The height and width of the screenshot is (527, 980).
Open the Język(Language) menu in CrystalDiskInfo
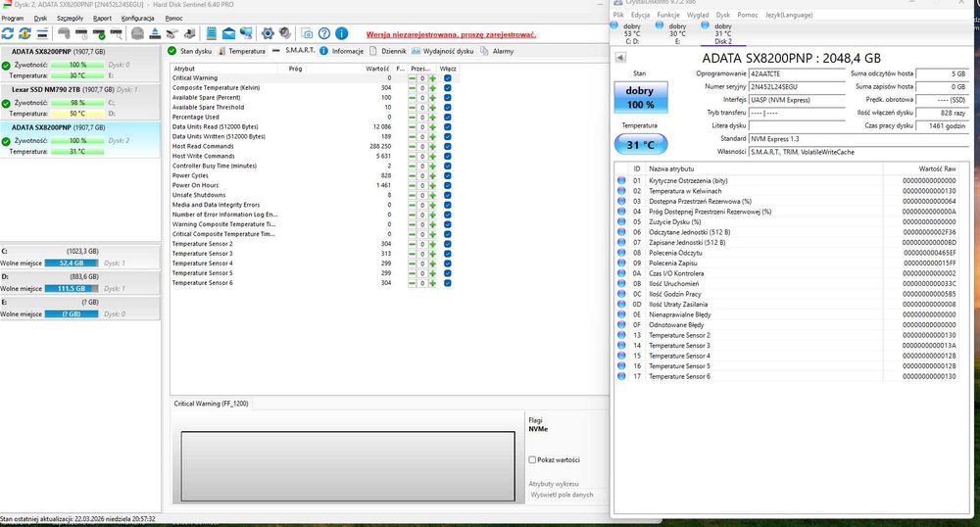pyautogui.click(x=789, y=15)
